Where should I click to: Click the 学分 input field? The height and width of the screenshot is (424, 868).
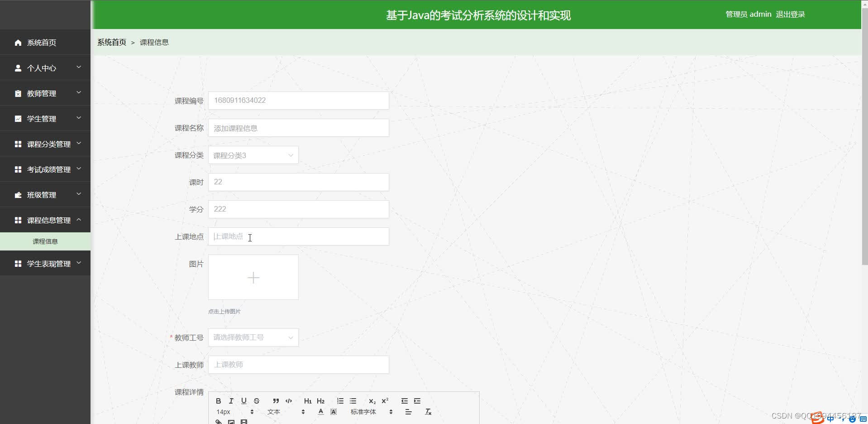[299, 209]
